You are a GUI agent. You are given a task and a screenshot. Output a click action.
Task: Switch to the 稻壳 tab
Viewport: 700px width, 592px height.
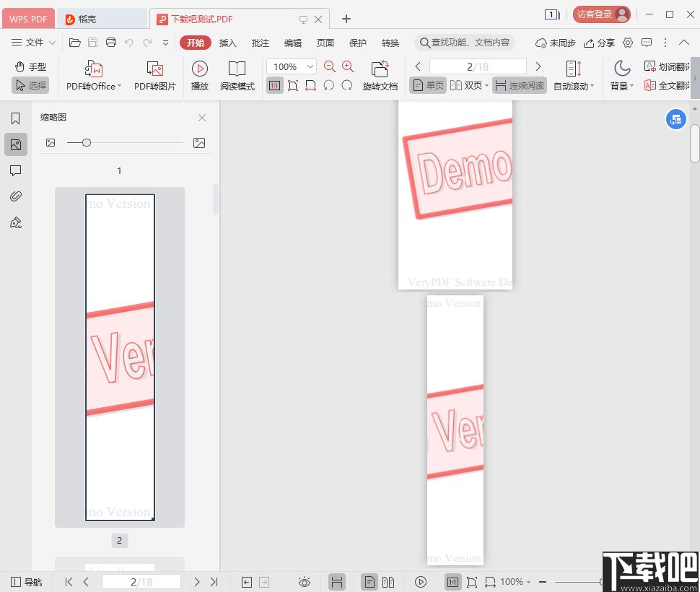pos(102,19)
